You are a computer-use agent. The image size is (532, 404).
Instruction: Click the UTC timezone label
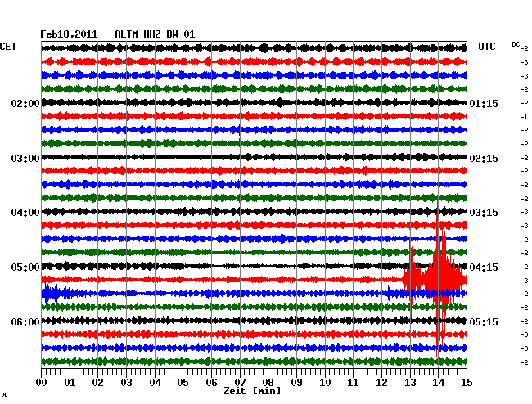tap(486, 47)
